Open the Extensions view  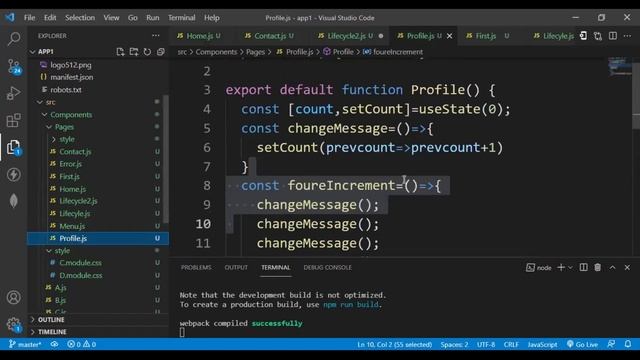14,120
